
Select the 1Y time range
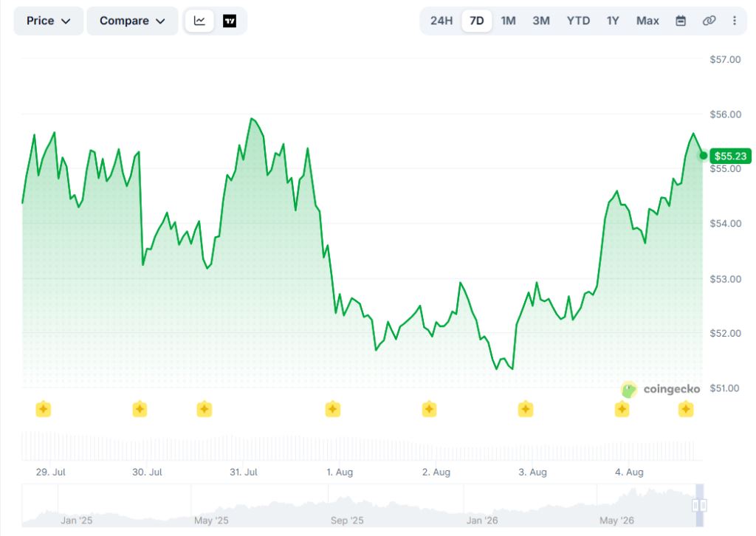613,21
